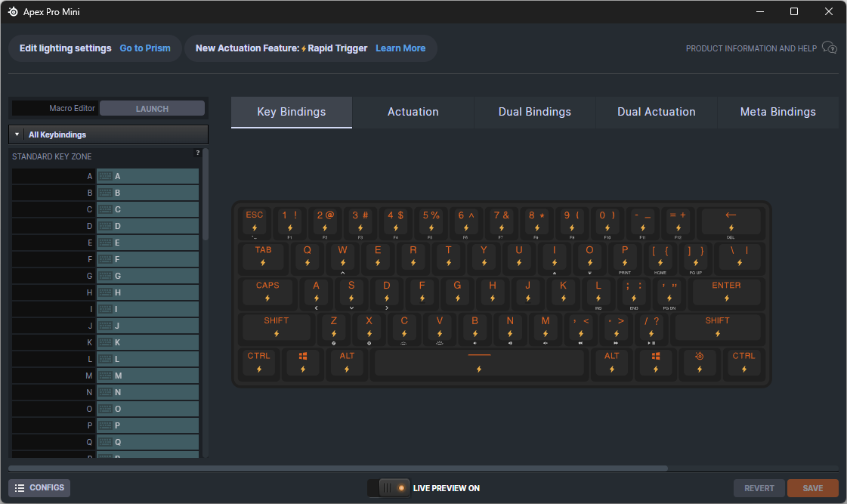Screen dimensions: 847x504
Task: Select the X key on keyboard diagram
Action: (369, 329)
